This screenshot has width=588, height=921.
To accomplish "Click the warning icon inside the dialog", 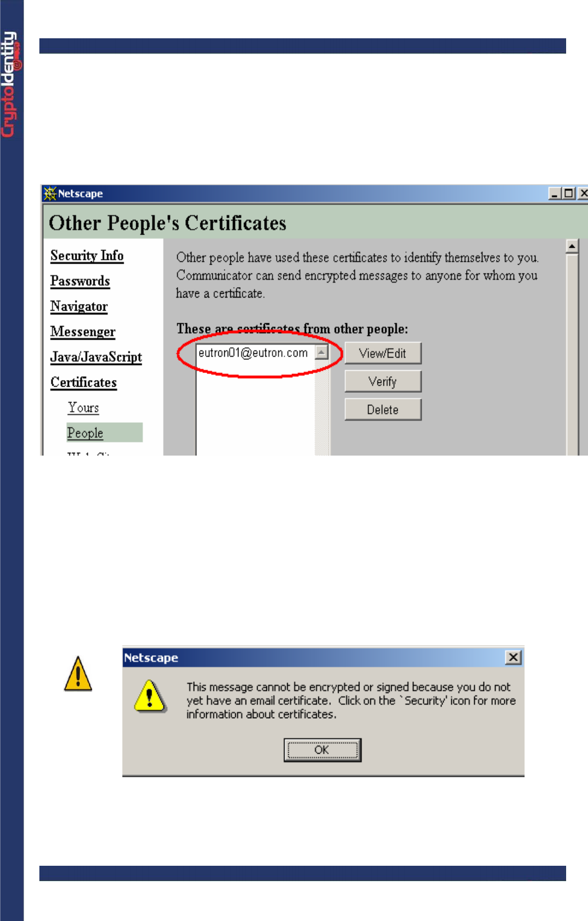I will (150, 696).
